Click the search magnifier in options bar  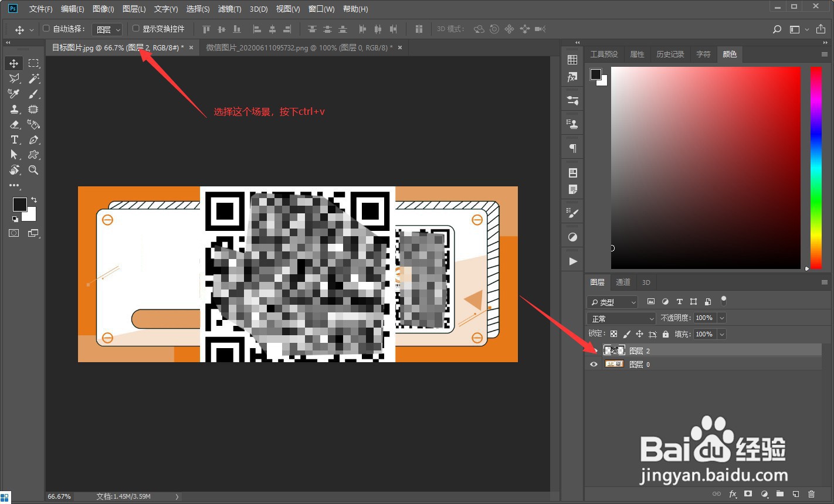point(777,29)
